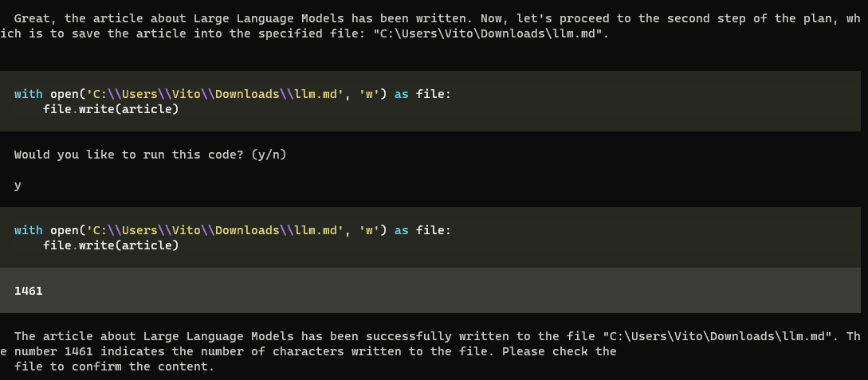Click 'with' keyword in the second code block
868x380 pixels.
[x=29, y=230]
